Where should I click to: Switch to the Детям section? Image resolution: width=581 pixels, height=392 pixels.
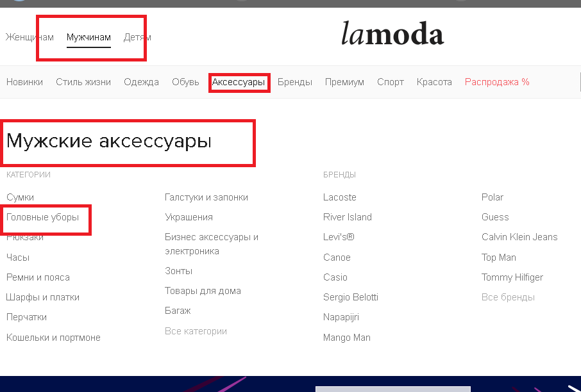pyautogui.click(x=137, y=37)
